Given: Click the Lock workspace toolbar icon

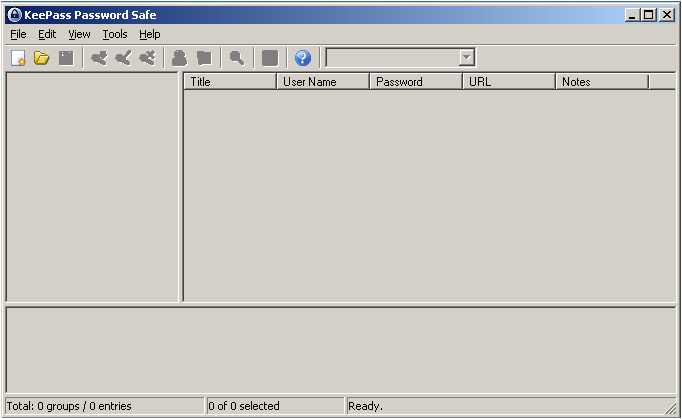Looking at the screenshot, I should click(x=270, y=58).
